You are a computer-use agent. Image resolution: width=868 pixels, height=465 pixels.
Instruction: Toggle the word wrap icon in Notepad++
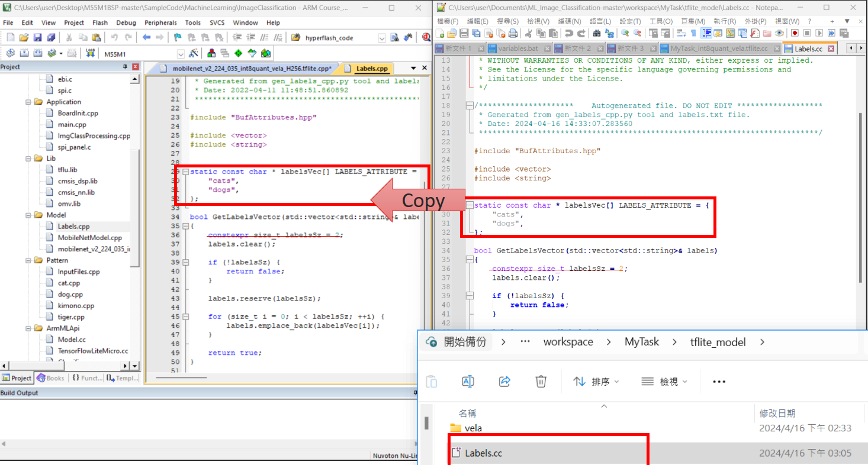tap(681, 33)
